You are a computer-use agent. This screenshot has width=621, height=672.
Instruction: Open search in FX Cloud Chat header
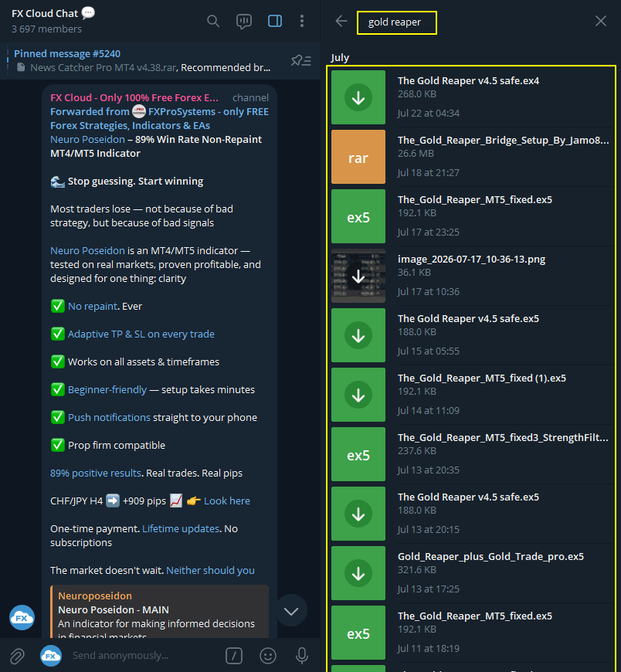coord(213,21)
